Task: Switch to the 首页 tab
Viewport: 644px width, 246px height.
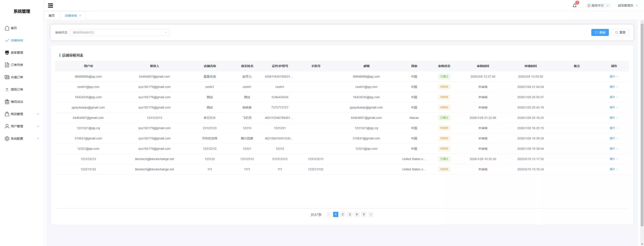Action: pos(52,16)
